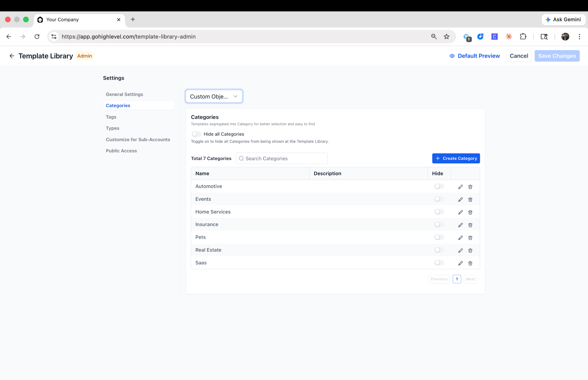Edit the Real Estate category

click(x=460, y=250)
